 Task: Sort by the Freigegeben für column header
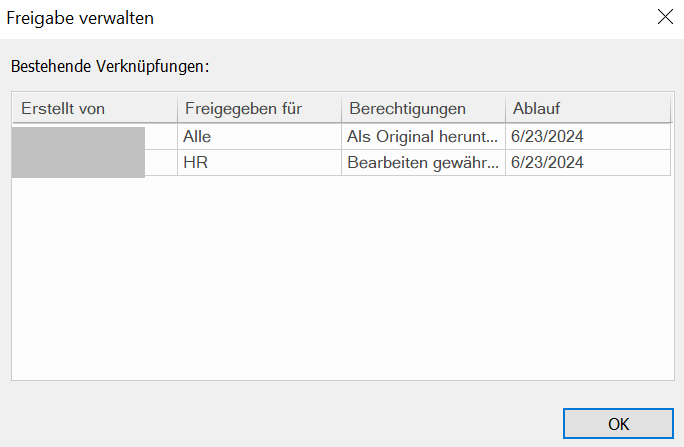[258, 108]
